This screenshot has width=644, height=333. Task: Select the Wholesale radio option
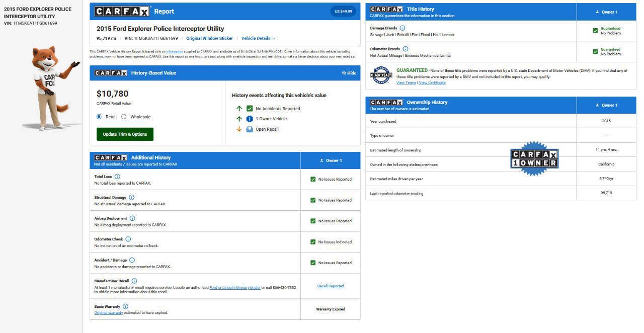pyautogui.click(x=124, y=117)
